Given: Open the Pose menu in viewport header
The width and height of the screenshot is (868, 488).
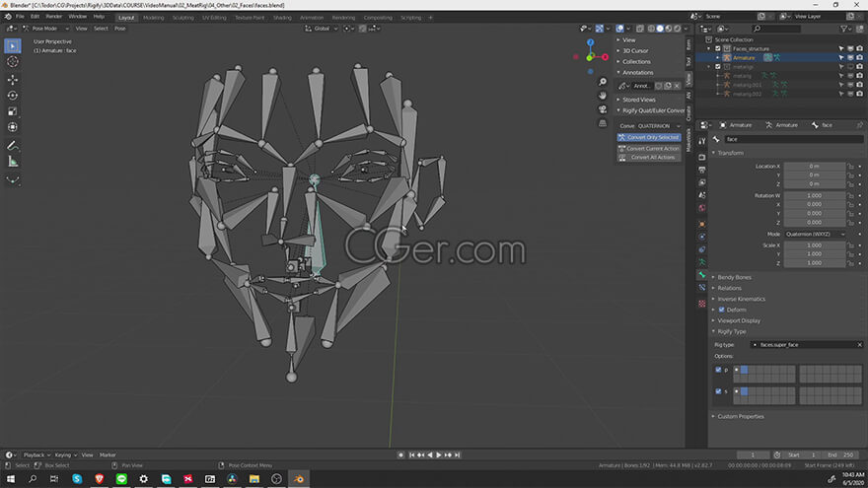Looking at the screenshot, I should pyautogui.click(x=120, y=29).
